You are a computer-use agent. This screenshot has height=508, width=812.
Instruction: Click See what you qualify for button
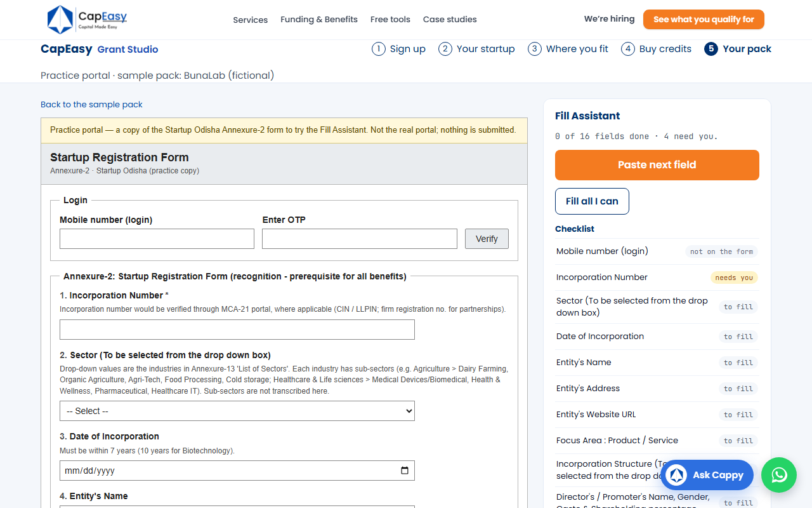click(x=704, y=19)
